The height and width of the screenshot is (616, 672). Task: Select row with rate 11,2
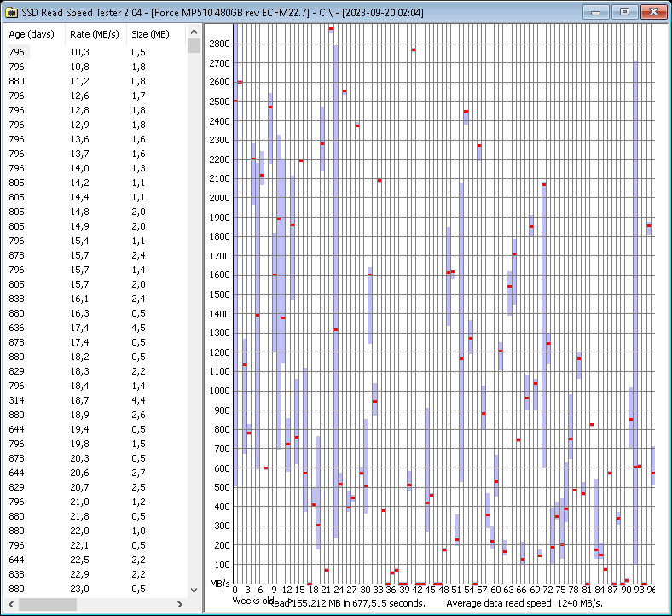pyautogui.click(x=96, y=81)
